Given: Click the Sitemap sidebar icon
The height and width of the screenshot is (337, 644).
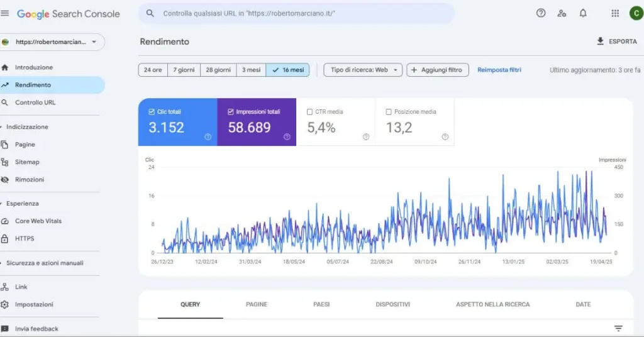Looking at the screenshot, I should 5,162.
